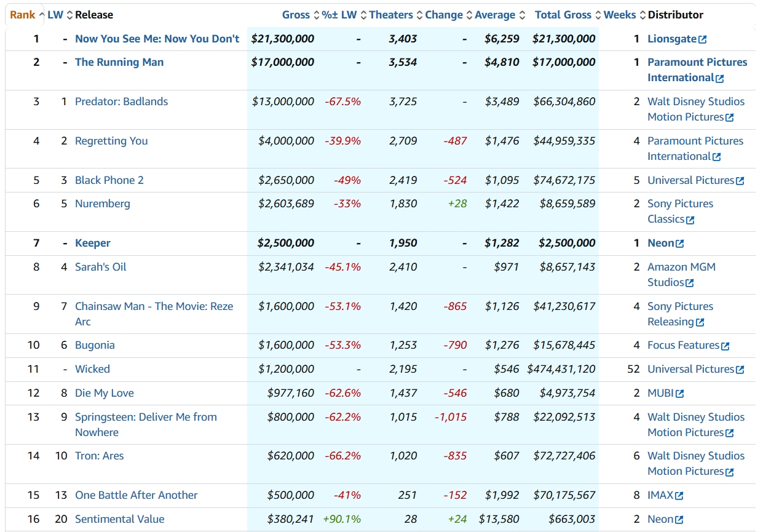Sort by Average column header
Viewport: 763px width, 532px height.
[x=495, y=15]
